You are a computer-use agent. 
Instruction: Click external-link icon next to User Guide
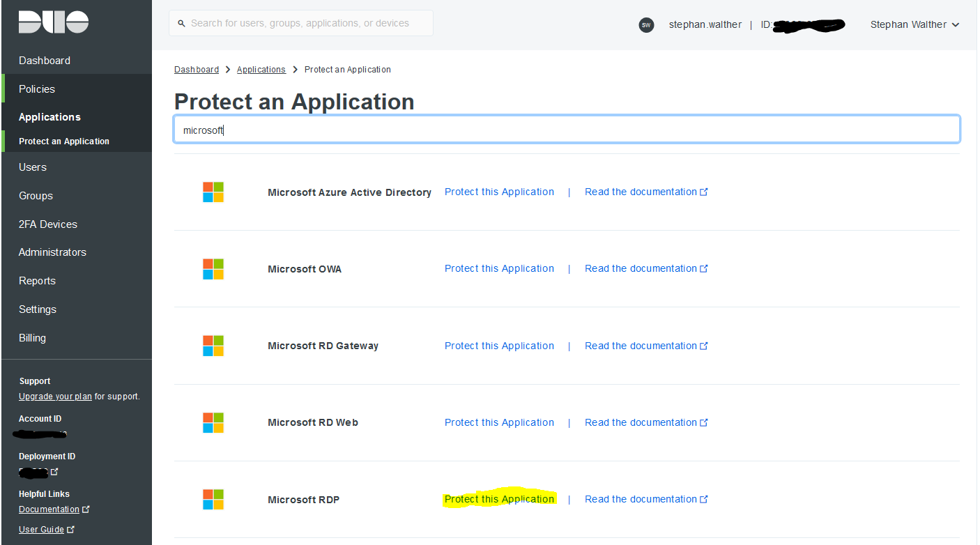70,530
